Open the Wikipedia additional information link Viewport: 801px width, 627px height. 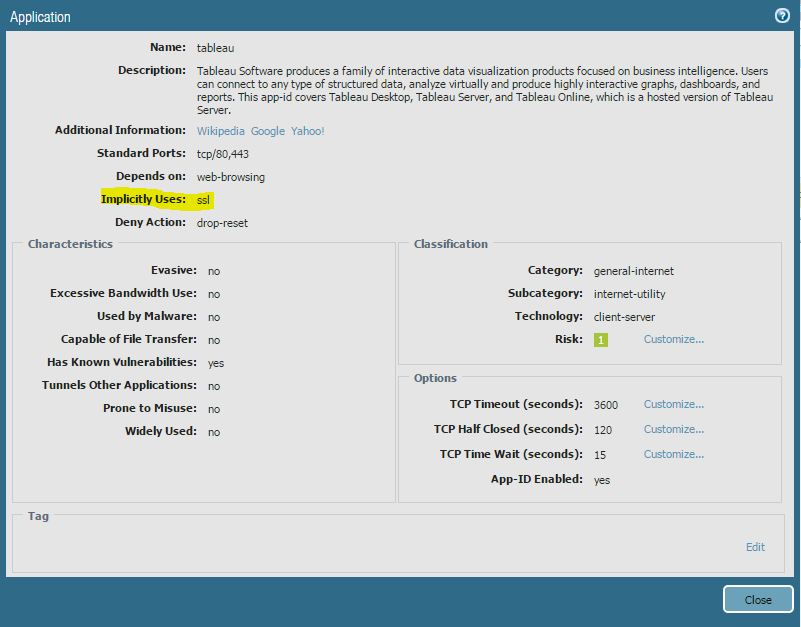pos(220,131)
